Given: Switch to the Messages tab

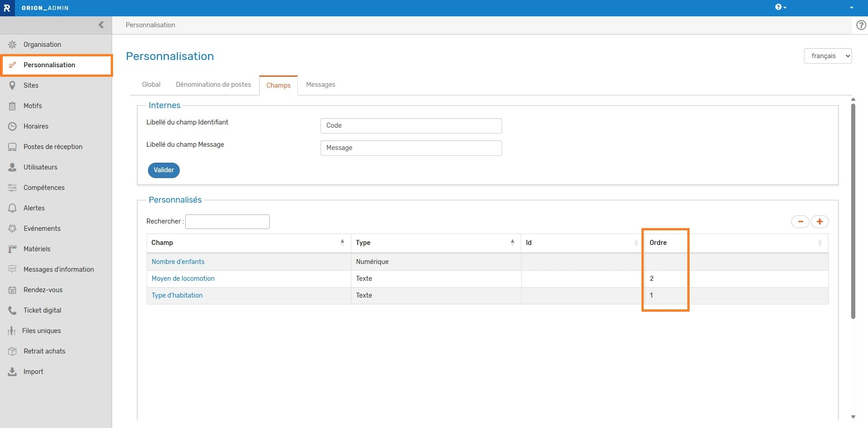Looking at the screenshot, I should click(x=321, y=85).
